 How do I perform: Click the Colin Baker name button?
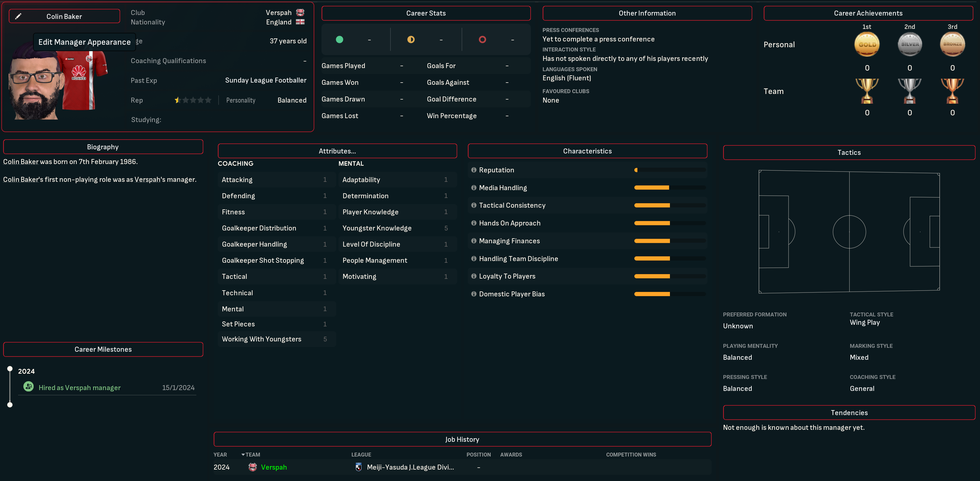click(64, 16)
